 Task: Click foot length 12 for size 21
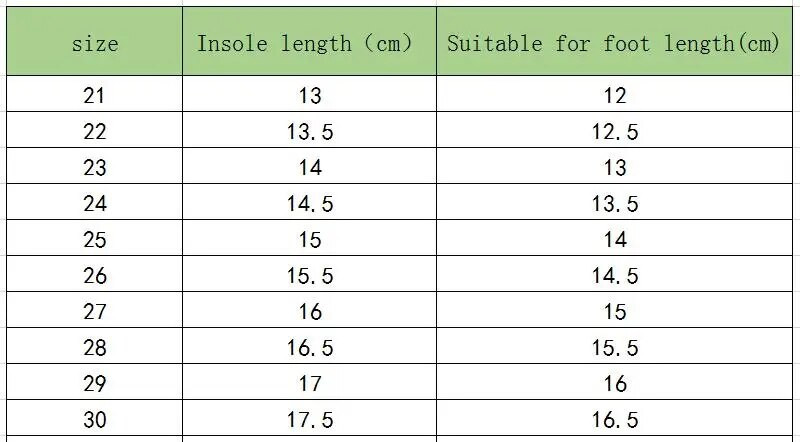pos(615,96)
